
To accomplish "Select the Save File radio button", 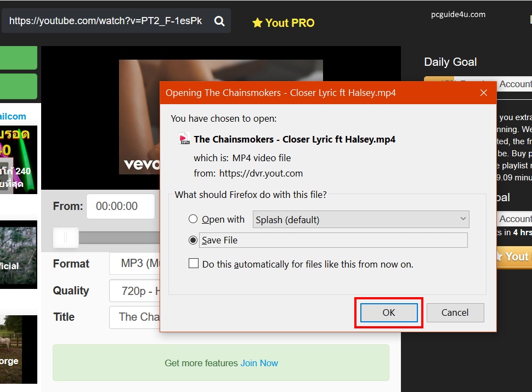I will tap(193, 240).
